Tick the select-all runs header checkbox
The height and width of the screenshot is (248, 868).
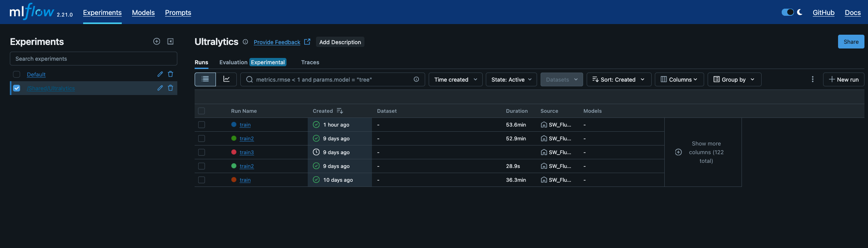201,111
